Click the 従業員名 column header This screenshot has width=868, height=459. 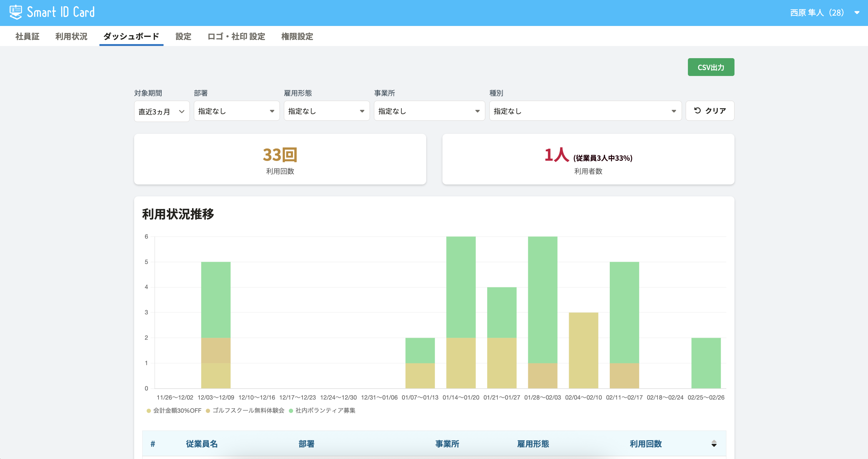tap(201, 443)
